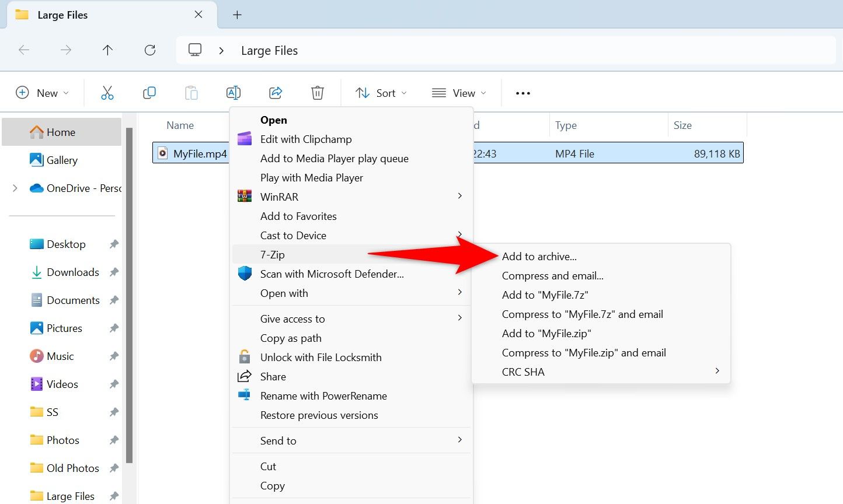The image size is (843, 504).
Task: Switch to the Large Files tab
Action: pos(64,15)
